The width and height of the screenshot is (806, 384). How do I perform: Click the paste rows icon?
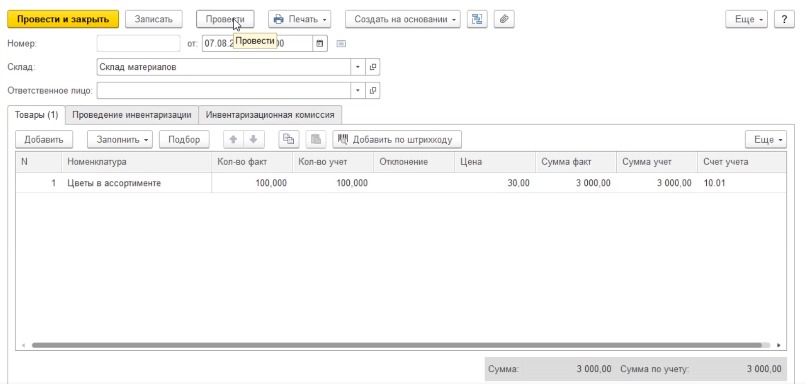coord(316,139)
